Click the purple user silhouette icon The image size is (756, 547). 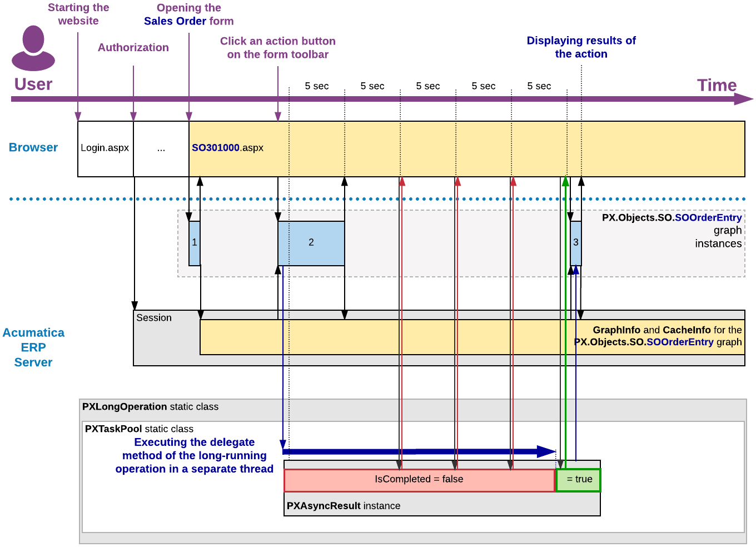pyautogui.click(x=33, y=48)
